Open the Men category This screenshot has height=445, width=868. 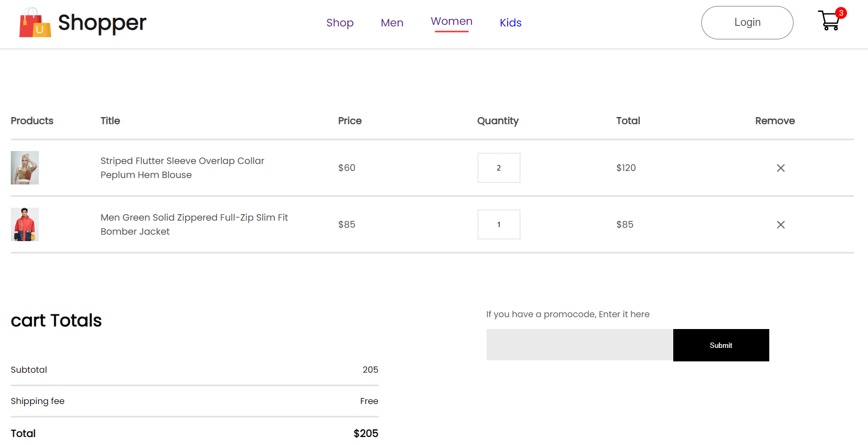click(x=392, y=23)
